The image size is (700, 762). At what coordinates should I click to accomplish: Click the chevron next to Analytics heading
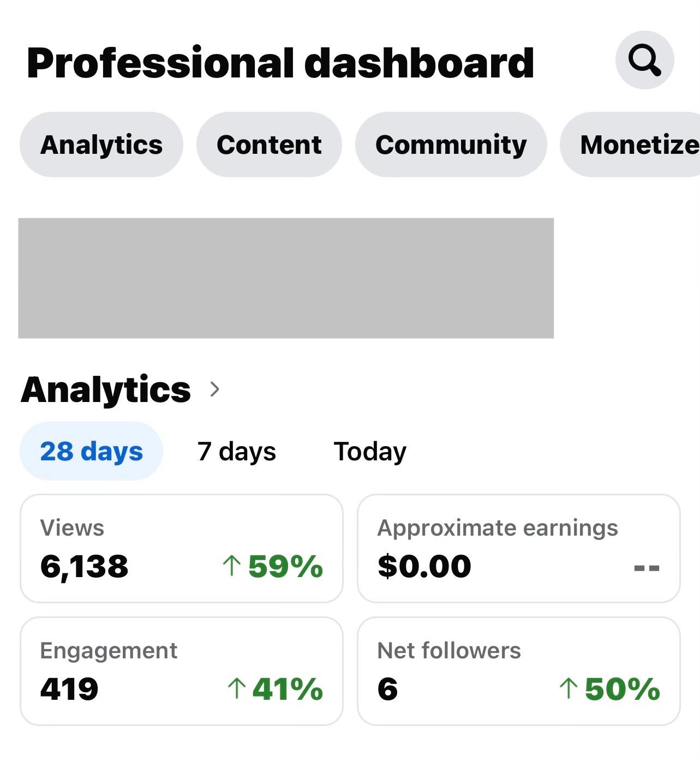215,389
